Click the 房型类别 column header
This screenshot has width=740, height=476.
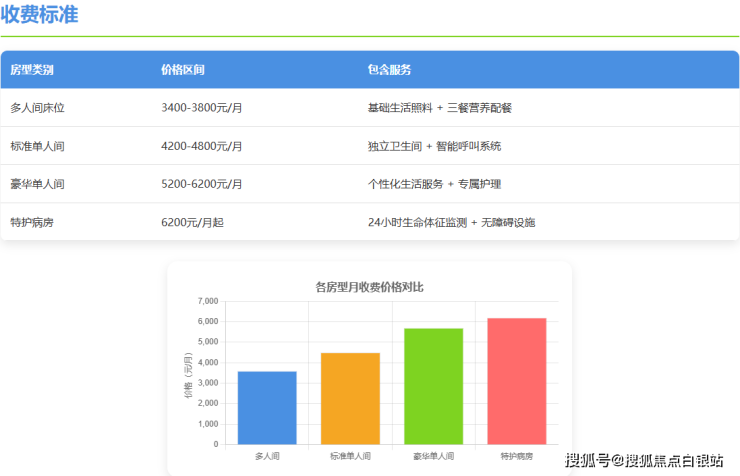click(32, 70)
